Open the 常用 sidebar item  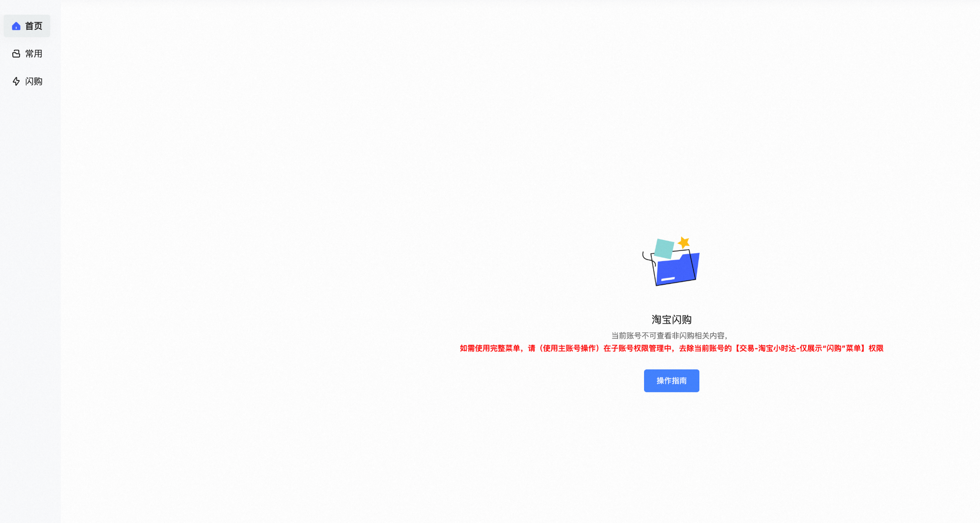27,54
